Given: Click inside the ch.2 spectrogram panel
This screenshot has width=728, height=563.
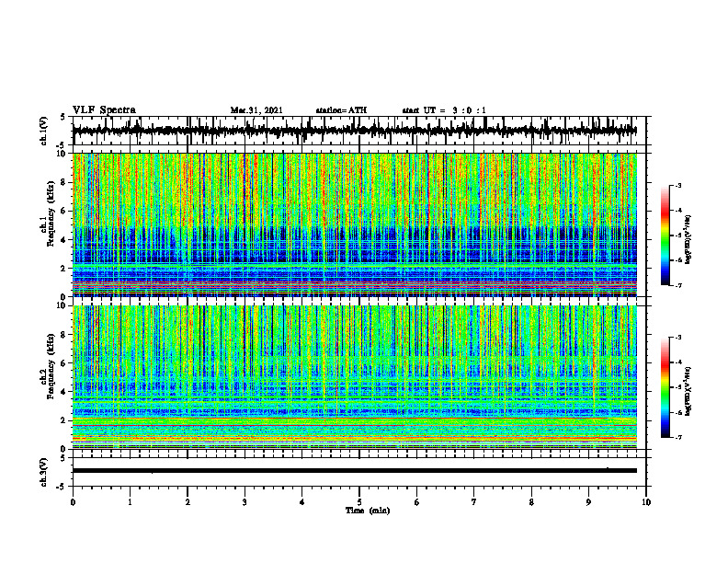Looking at the screenshot, I should pos(354,377).
